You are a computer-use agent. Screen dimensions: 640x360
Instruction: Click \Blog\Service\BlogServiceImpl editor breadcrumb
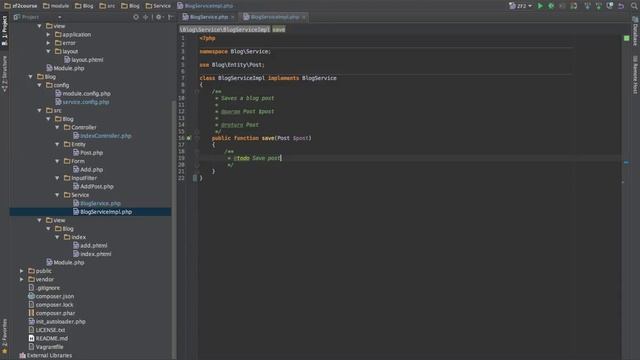[x=224, y=29]
